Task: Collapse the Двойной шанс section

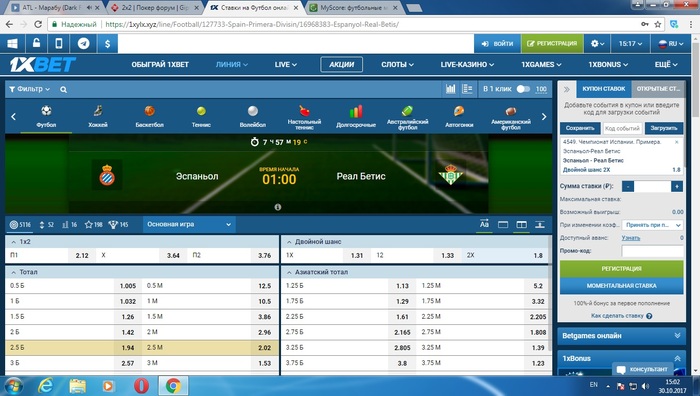Action: (289, 242)
